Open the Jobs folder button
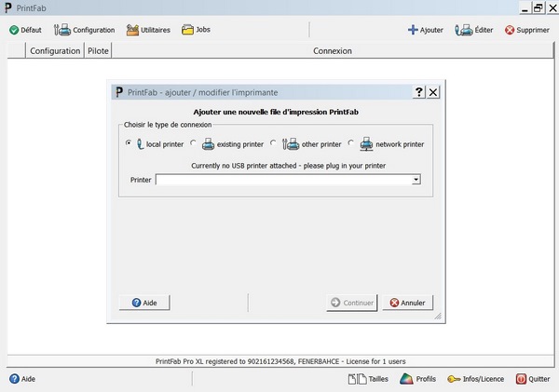559x392 pixels. point(196,30)
